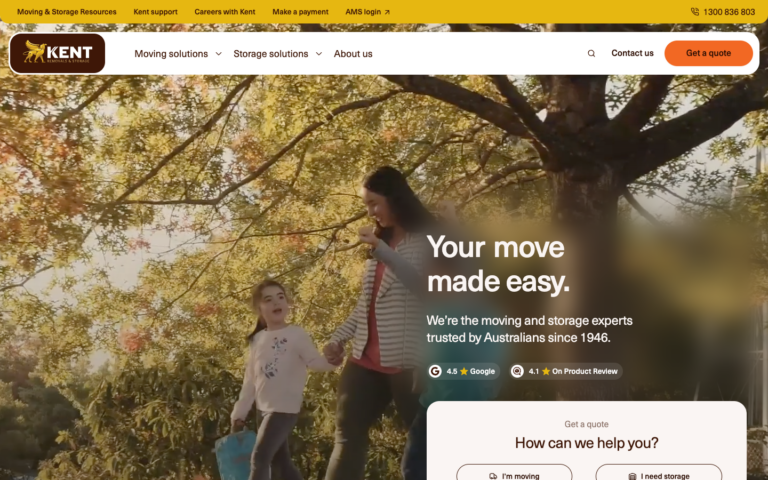Viewport: 768px width, 480px height.
Task: Open Moving & Storage Resources link
Action: click(67, 12)
